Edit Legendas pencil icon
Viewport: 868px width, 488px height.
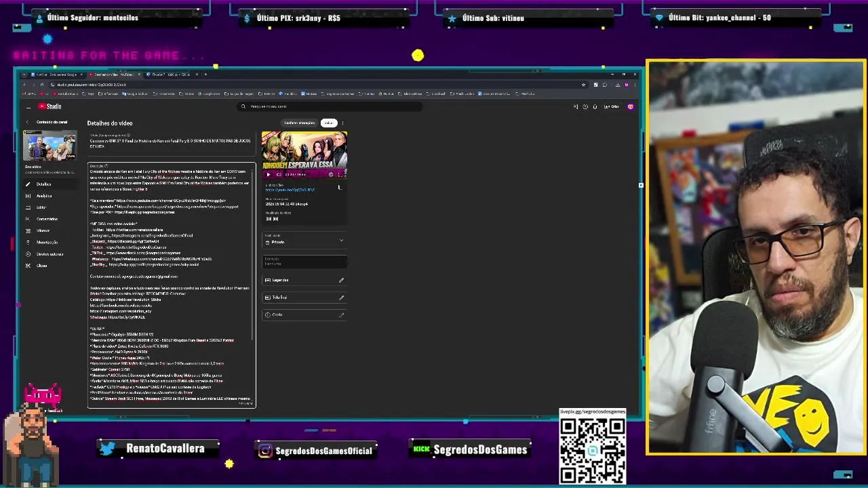tap(341, 280)
